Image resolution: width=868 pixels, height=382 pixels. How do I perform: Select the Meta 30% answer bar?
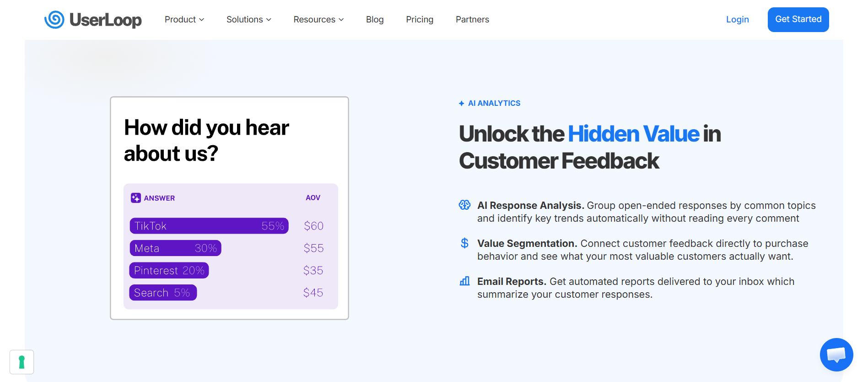click(175, 248)
